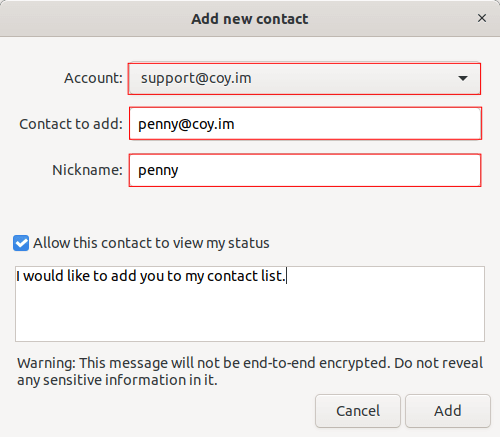
Task: Click the Account: label
Action: tap(93, 78)
